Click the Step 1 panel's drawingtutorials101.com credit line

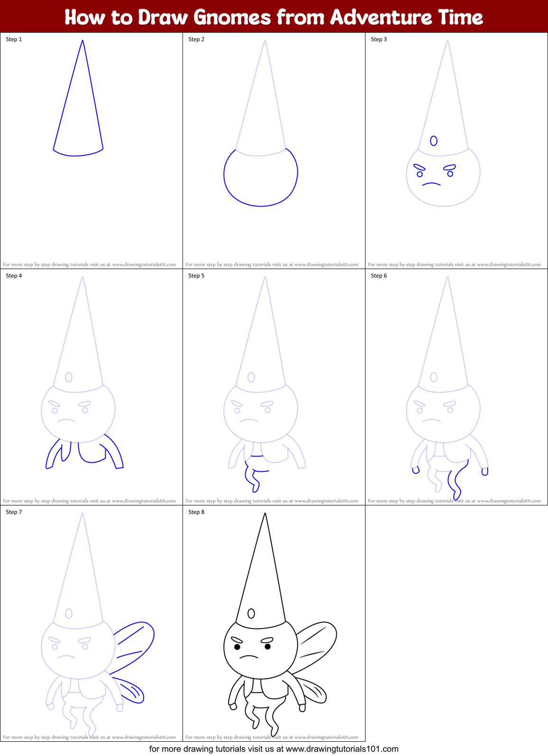89,265
